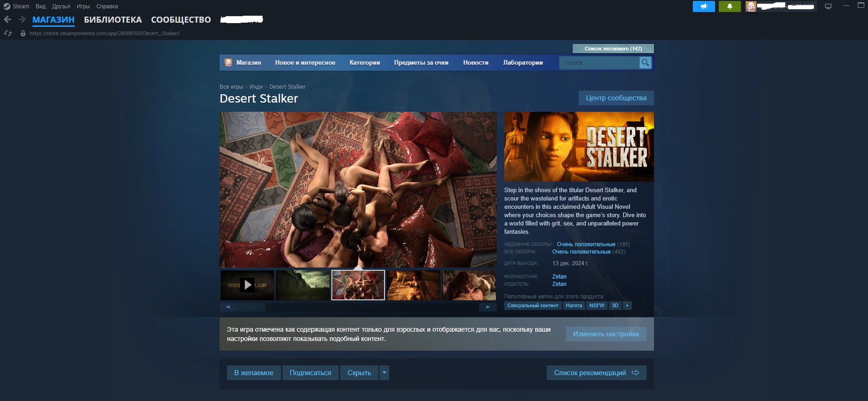Screen dimensions: 868x401
Task: Go forward with the forward arrow
Action: 22,19
